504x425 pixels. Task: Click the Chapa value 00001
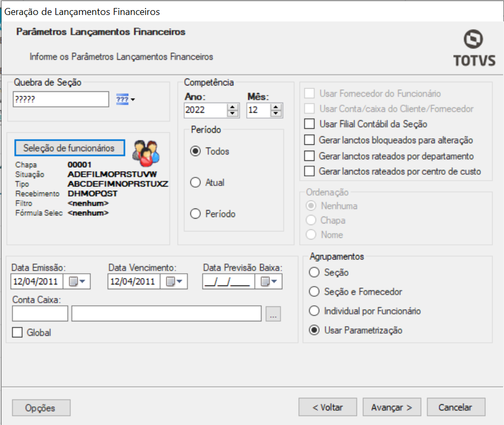tap(79, 165)
